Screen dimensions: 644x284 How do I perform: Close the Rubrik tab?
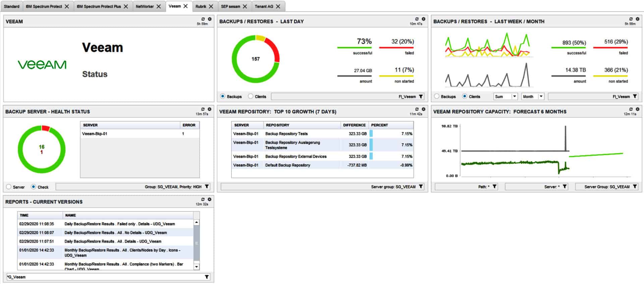point(211,6)
